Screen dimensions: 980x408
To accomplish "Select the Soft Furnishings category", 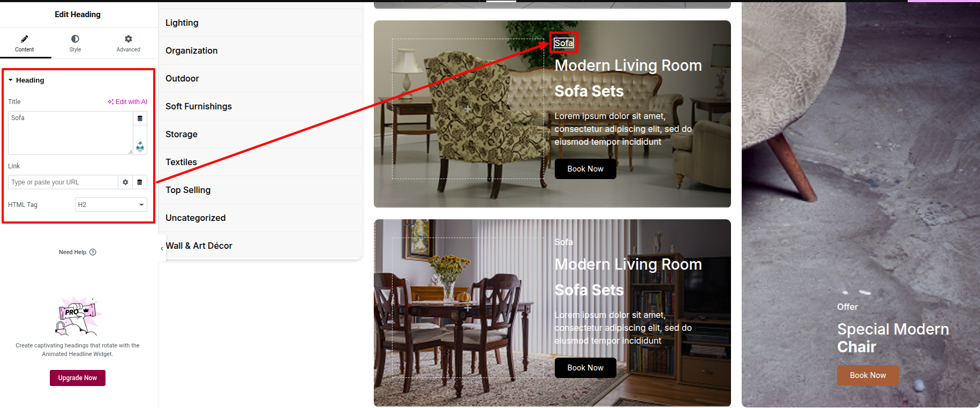I will point(199,106).
